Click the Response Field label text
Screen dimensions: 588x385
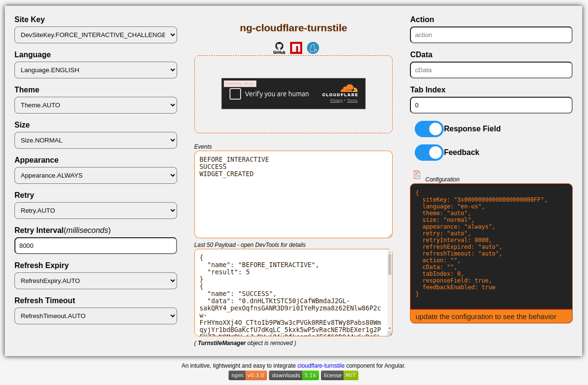tap(472, 129)
